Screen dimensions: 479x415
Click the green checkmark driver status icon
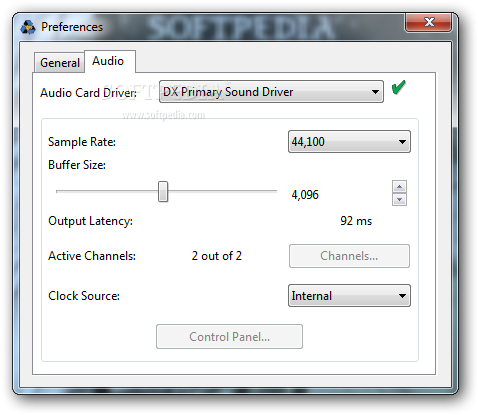point(398,88)
